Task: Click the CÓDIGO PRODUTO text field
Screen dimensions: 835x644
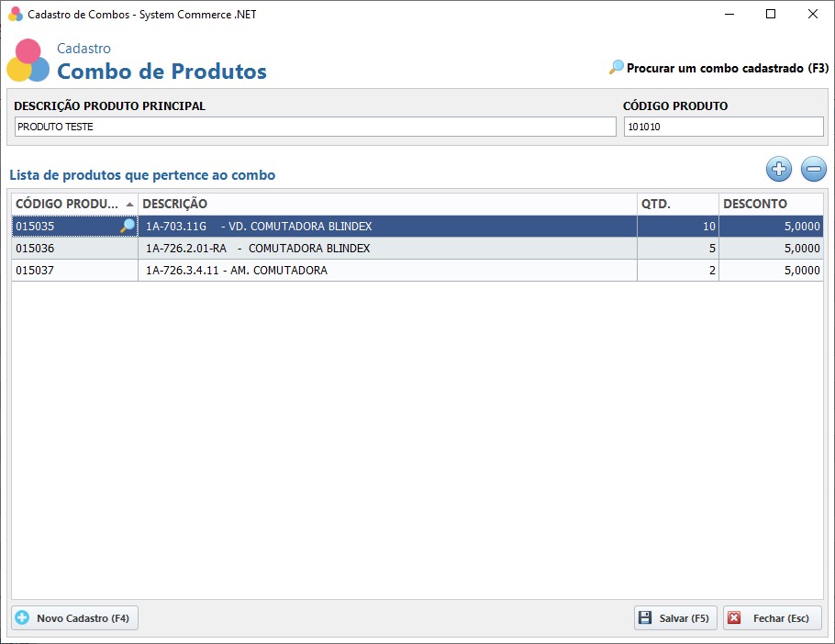Action: click(723, 126)
